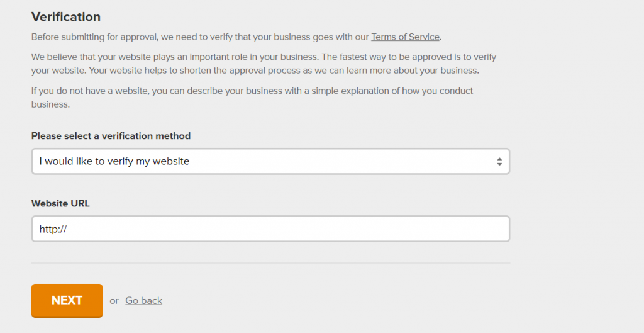The width and height of the screenshot is (644, 333).
Task: Click the dropdown's up-down arrows icon
Action: pos(499,162)
